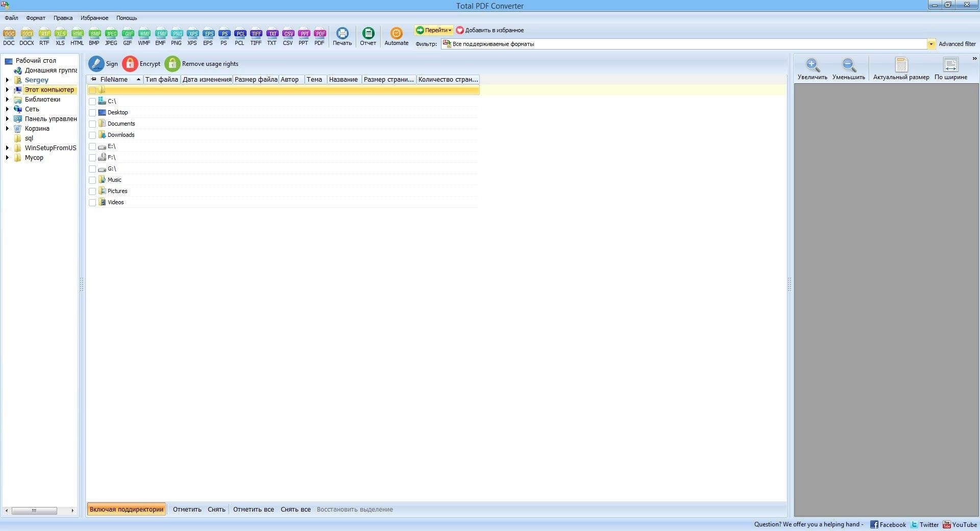Toggle Включая поддиректории button

point(127,510)
